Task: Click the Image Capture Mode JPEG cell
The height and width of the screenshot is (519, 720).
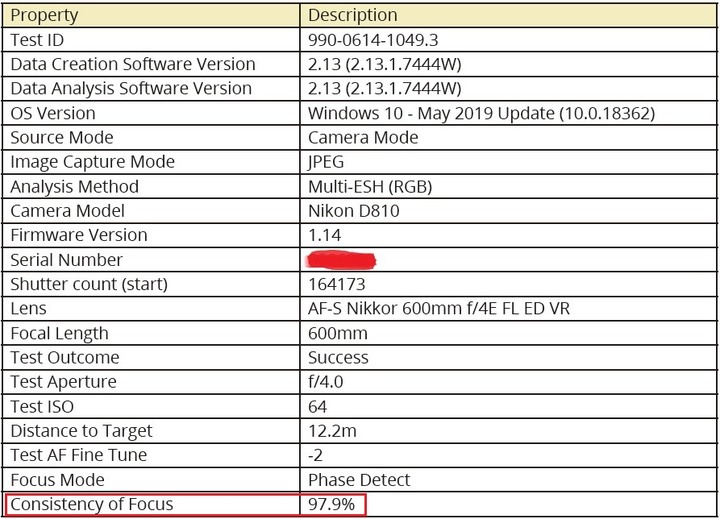Action: point(508,162)
